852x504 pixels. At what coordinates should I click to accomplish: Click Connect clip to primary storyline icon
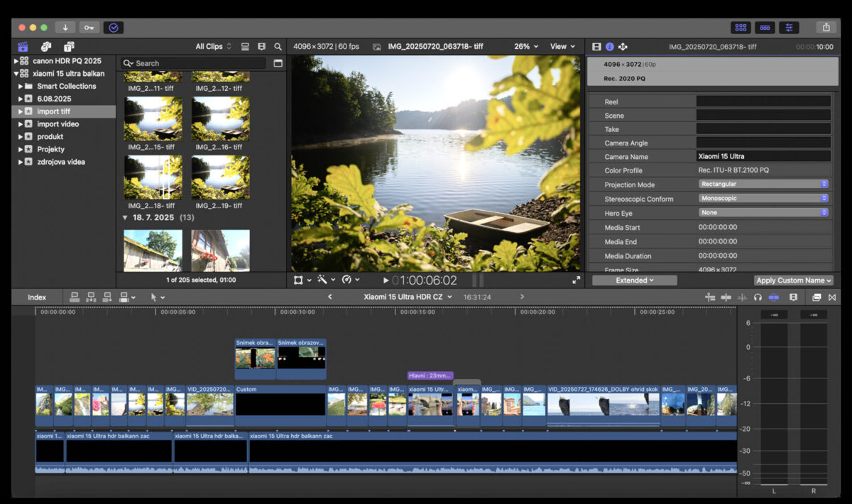pyautogui.click(x=75, y=297)
